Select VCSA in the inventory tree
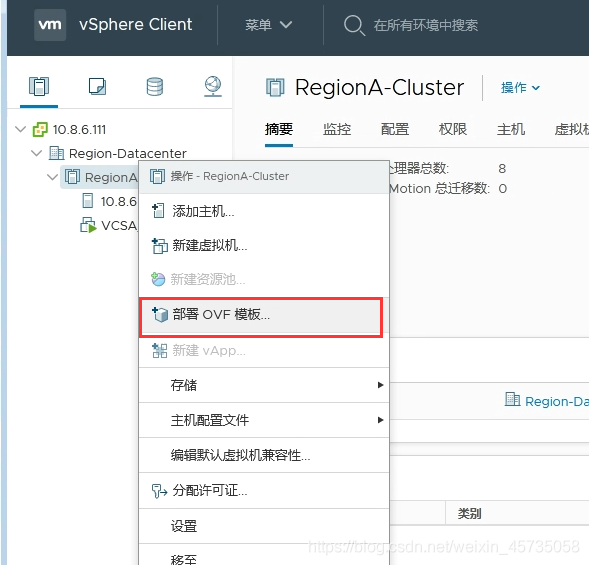 pyautogui.click(x=119, y=225)
